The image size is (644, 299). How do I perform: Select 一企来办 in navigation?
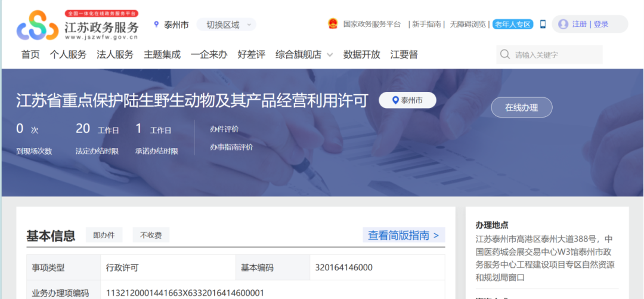click(x=209, y=55)
